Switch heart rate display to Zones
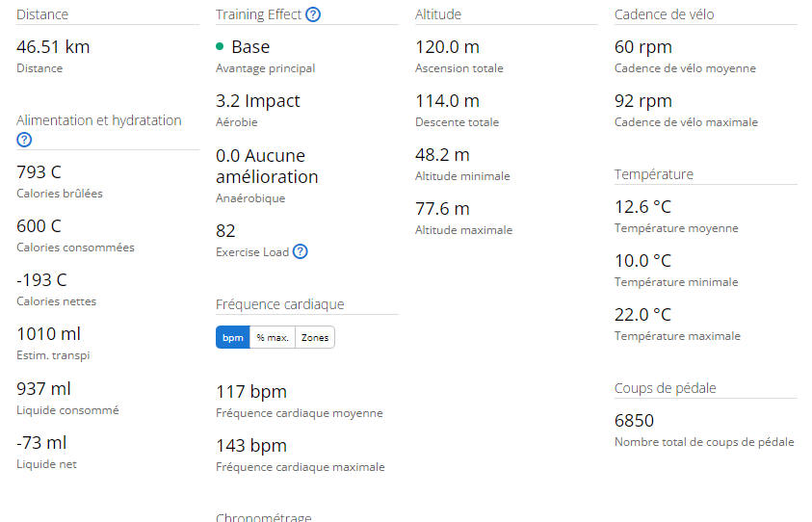 [315, 338]
